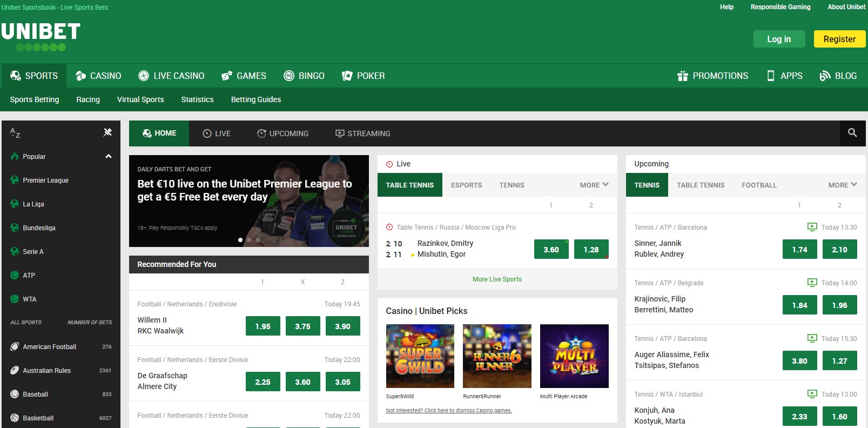Expand MORE dropdown in Upcoming panel
The image size is (868, 428).
(843, 185)
